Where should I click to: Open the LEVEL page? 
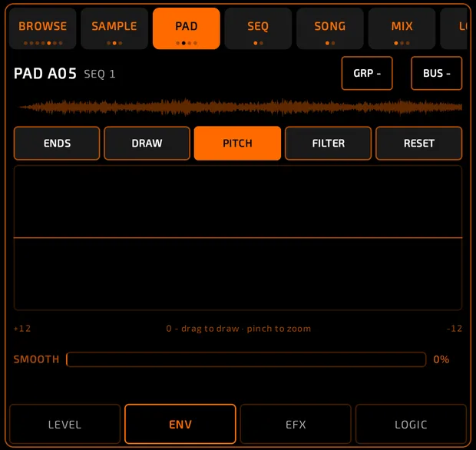pos(65,424)
